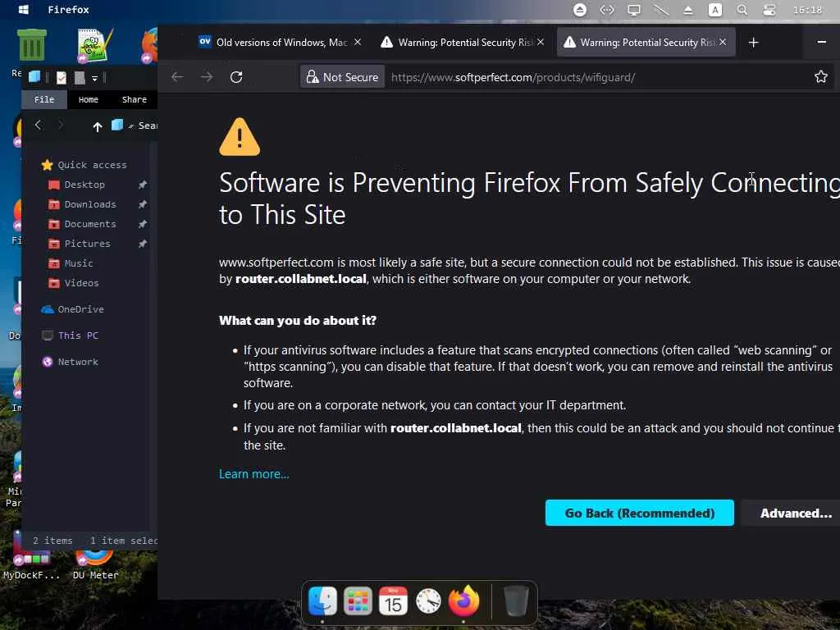Viewport: 840px width, 630px height.
Task: Click the Firefox icon in the dock
Action: 463,600
